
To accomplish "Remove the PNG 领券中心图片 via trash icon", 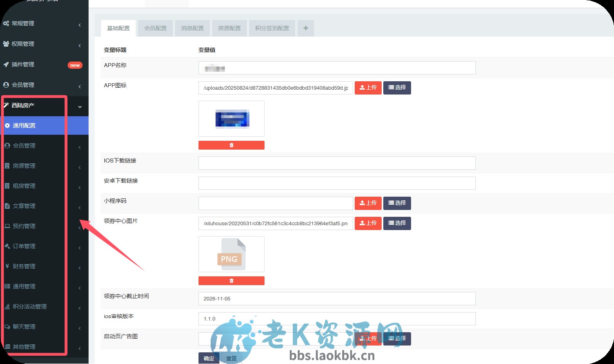I will [x=231, y=280].
